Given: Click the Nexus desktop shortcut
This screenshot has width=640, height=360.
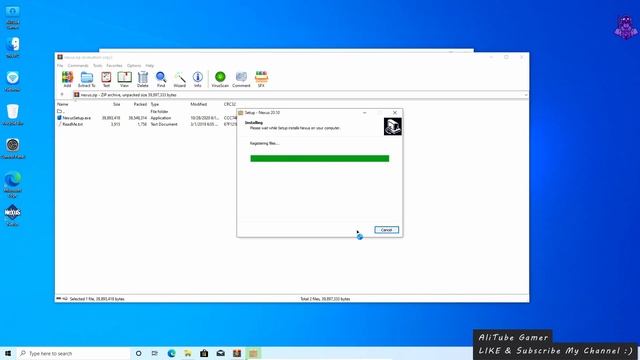Looking at the screenshot, I should coord(13,215).
